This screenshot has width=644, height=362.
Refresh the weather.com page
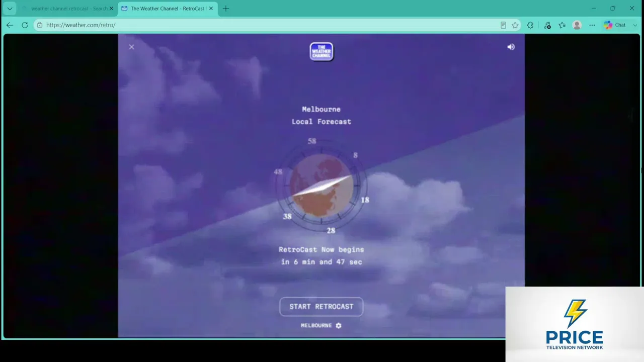tap(25, 25)
